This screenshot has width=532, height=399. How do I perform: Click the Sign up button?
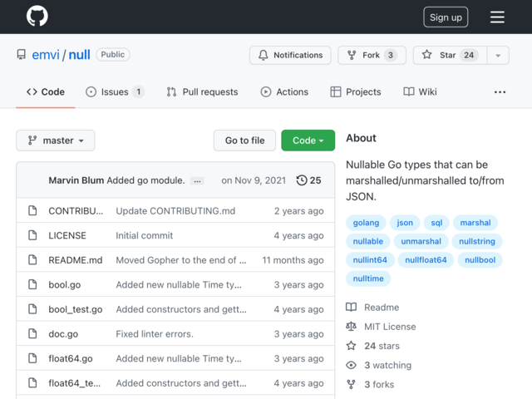coord(446,17)
